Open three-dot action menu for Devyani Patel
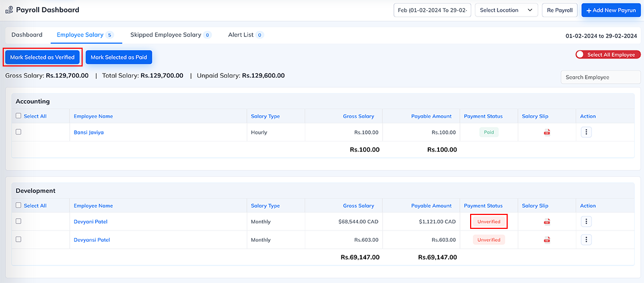 click(x=586, y=222)
